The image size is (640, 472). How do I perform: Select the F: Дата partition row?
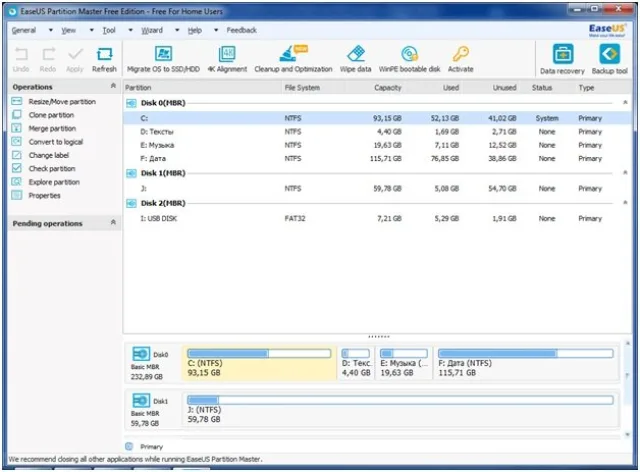[378, 159]
